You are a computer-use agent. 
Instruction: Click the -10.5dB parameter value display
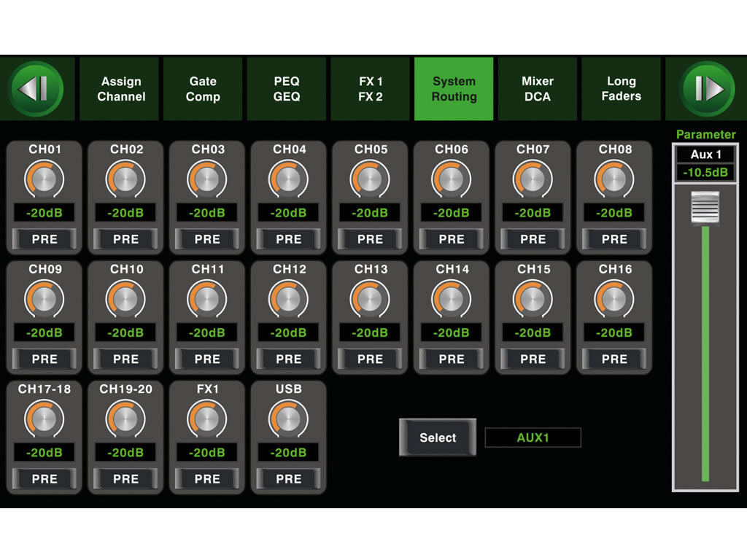705,174
